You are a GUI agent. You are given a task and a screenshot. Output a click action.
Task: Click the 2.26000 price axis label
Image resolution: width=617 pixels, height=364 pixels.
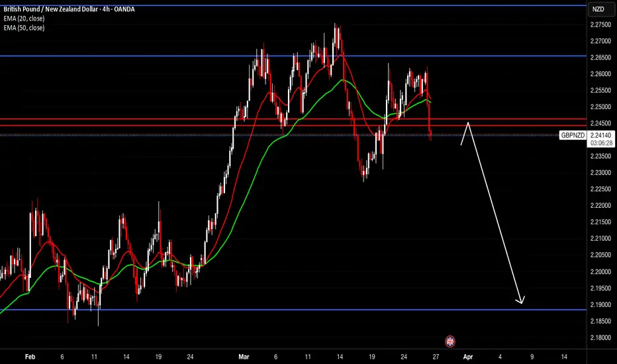(600, 74)
